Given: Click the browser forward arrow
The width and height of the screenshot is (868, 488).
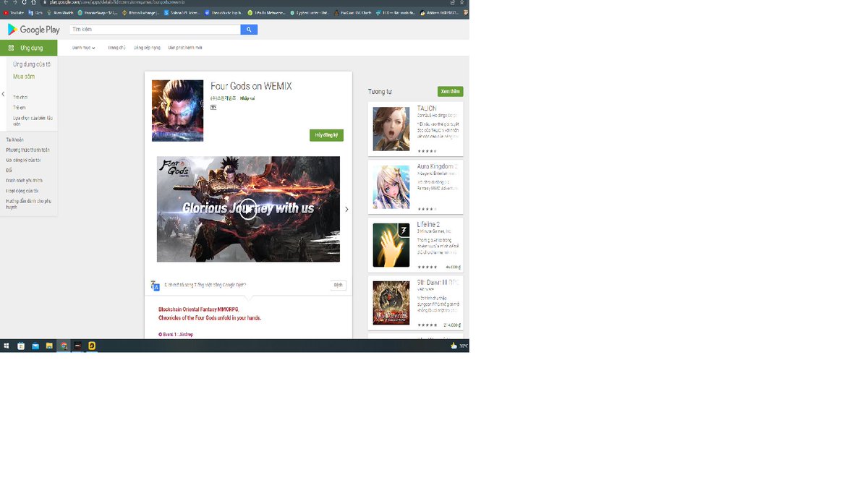Looking at the screenshot, I should [x=15, y=3].
